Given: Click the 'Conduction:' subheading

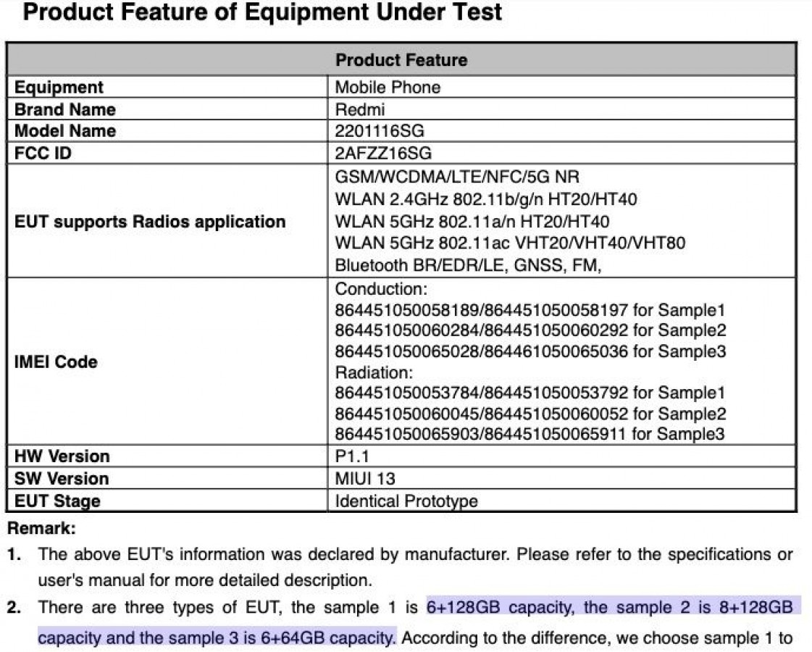Looking at the screenshot, I should [x=381, y=289].
